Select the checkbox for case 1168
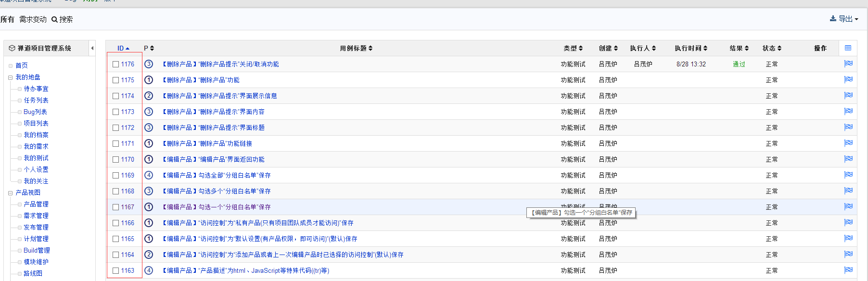Image resolution: width=868 pixels, height=281 pixels. pos(115,192)
